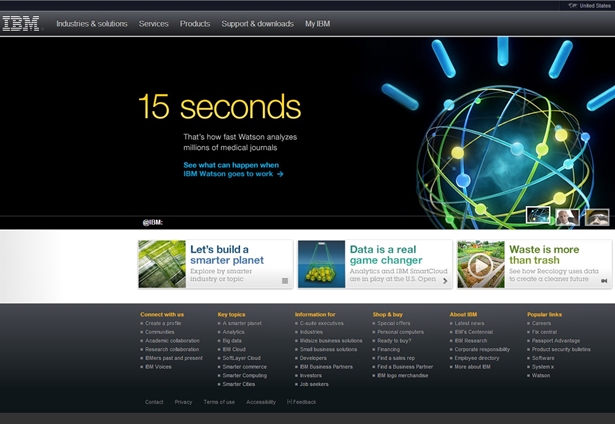Open Research collaboration link
The width and height of the screenshot is (615, 424).
click(x=172, y=349)
